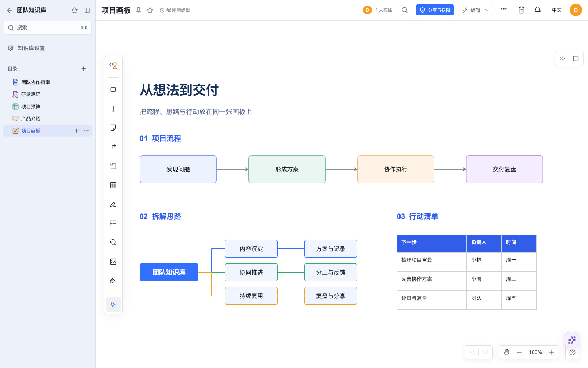This screenshot has width=588, height=368.
Task: Select the mind map tool
Action: (x=113, y=223)
